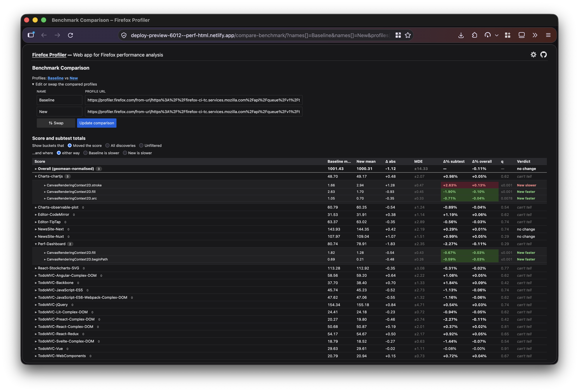The width and height of the screenshot is (579, 392).
Task: Click into the New name field
Action: [60, 112]
